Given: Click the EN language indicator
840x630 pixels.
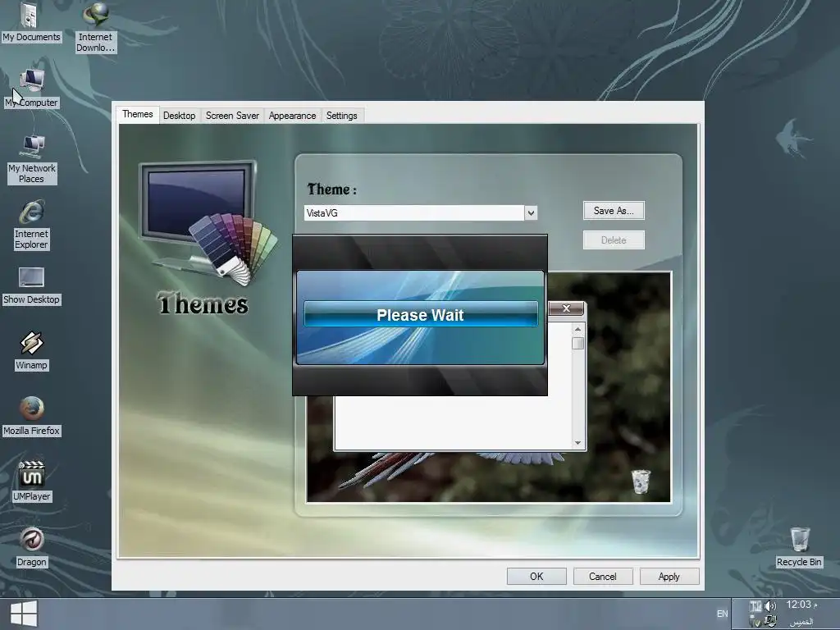Looking at the screenshot, I should point(722,614).
